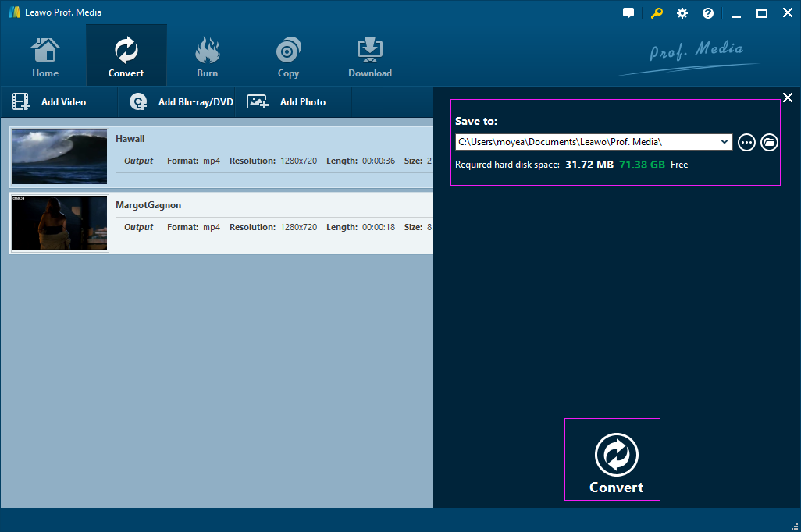Open the feedback chat icon
Viewport: 801px width, 532px height.
[628, 13]
